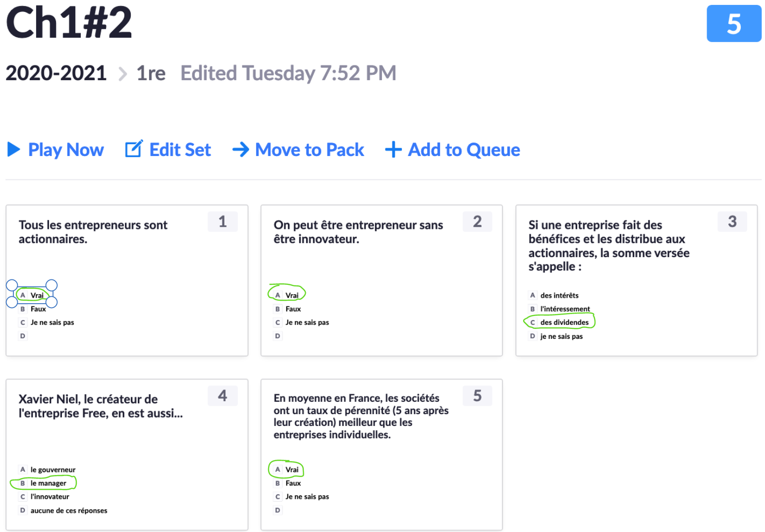Click the breadcrumb chevron after 2020-2021

tap(123, 74)
